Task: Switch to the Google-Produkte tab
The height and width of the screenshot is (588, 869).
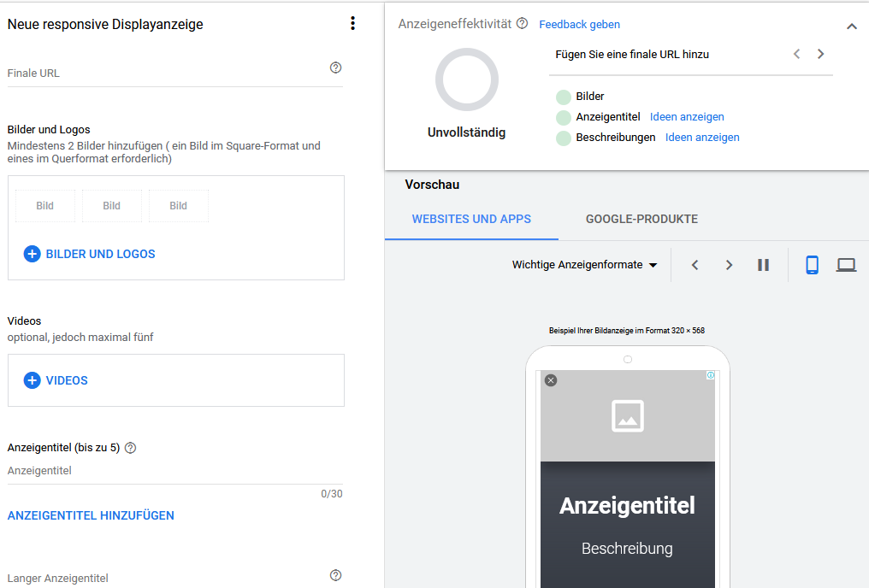Action: pyautogui.click(x=641, y=219)
